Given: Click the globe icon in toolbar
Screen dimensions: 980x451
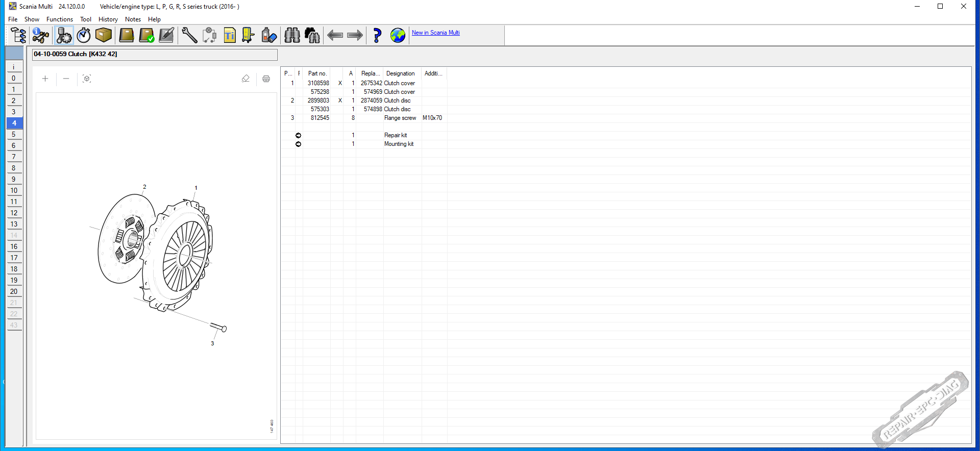Looking at the screenshot, I should point(398,35).
